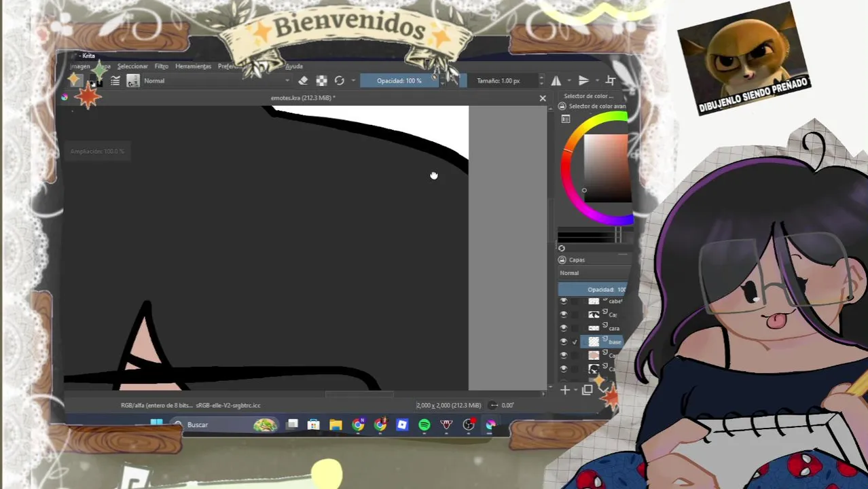The width and height of the screenshot is (868, 489).
Task: Open OBS Studio from taskbar
Action: pos(469,425)
